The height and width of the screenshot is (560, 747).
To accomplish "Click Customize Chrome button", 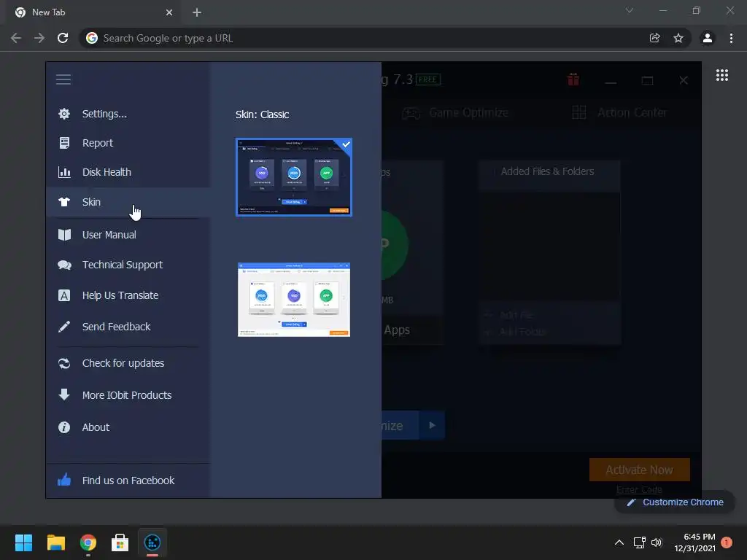I will tap(675, 502).
